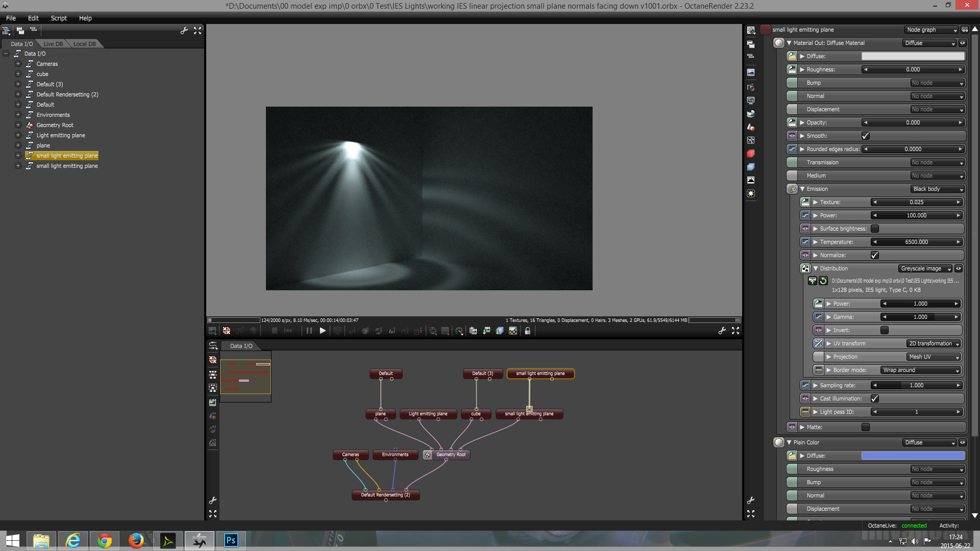Click the copy image to clipboard icon
Image resolution: width=980 pixels, height=551 pixels.
tap(473, 331)
